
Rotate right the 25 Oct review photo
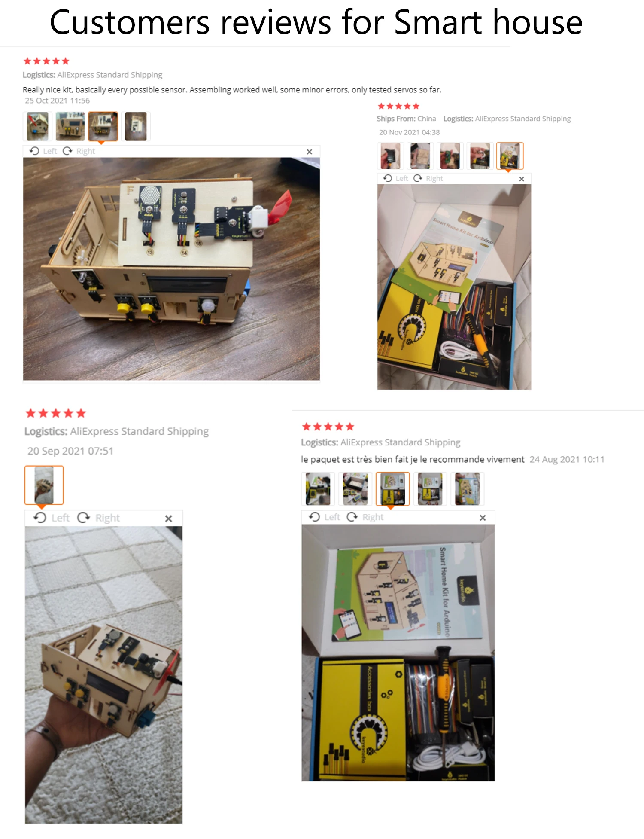pos(79,151)
